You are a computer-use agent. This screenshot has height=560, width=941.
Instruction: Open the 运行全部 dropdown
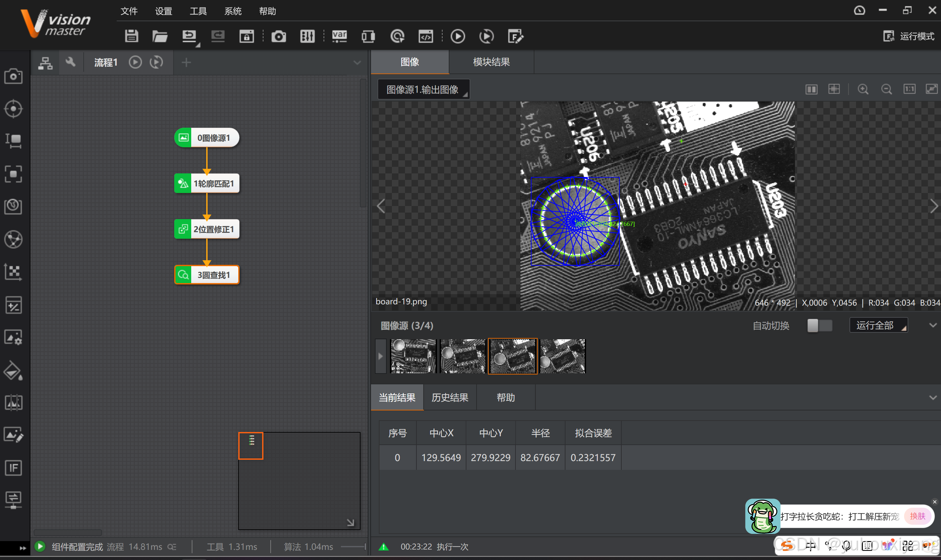pyautogui.click(x=878, y=325)
